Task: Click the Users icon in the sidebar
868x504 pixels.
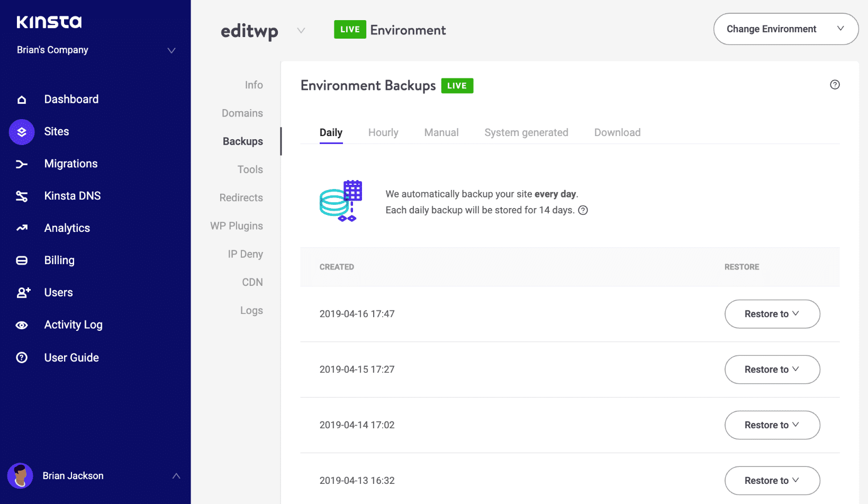Action: pyautogui.click(x=21, y=292)
